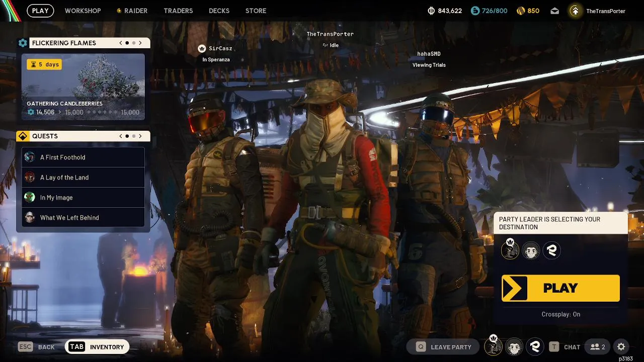Image resolution: width=644 pixels, height=362 pixels.
Task: Switch to the WORKSHOP tab
Action: pyautogui.click(x=83, y=11)
